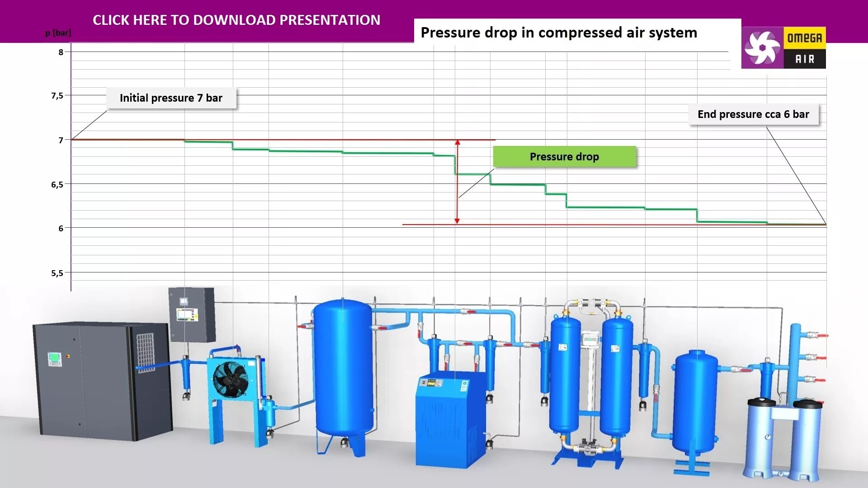The image size is (868, 488).
Task: Click the 'End pressure cca 6 bar' callout
Action: [x=753, y=114]
